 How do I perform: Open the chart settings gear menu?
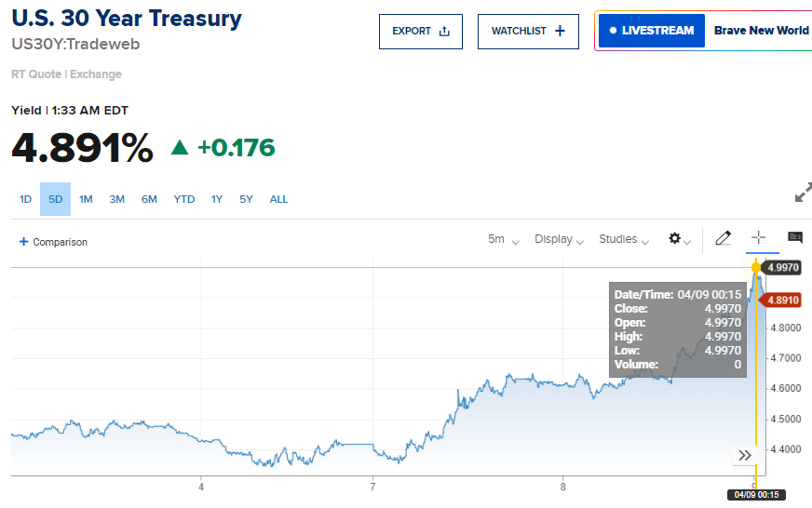click(679, 239)
